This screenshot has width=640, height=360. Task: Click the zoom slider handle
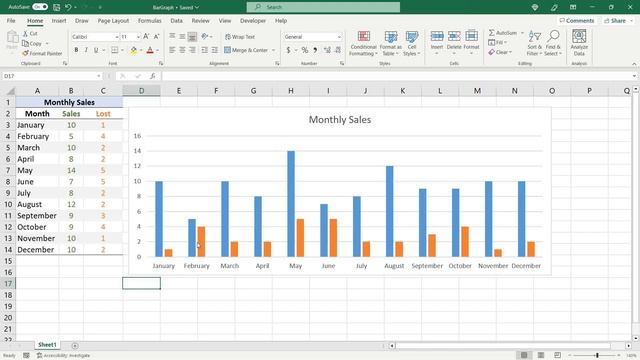597,356
